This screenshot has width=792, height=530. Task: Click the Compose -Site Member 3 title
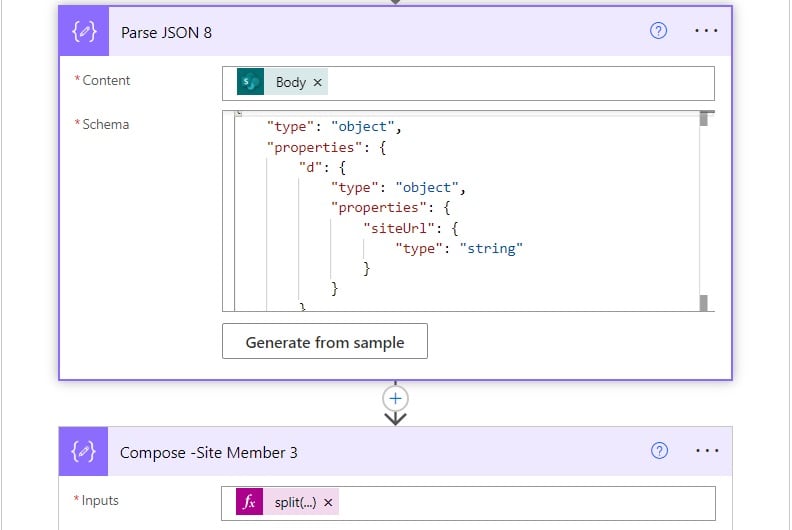[x=209, y=452]
